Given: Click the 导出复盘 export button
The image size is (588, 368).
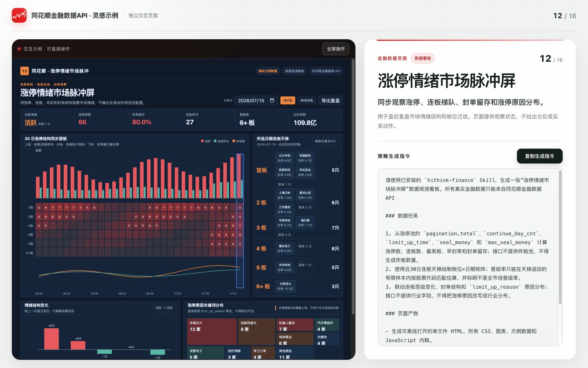Looking at the screenshot, I should [x=331, y=100].
